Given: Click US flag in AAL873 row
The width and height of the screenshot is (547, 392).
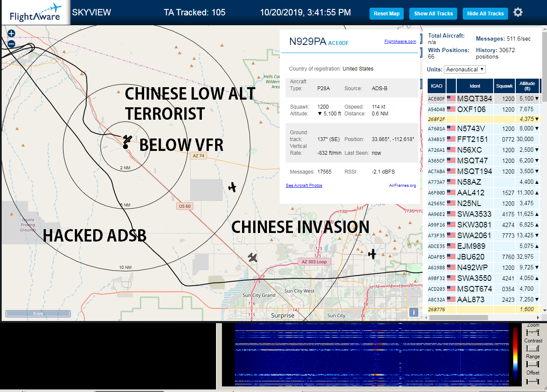Looking at the screenshot, I should 451,300.
